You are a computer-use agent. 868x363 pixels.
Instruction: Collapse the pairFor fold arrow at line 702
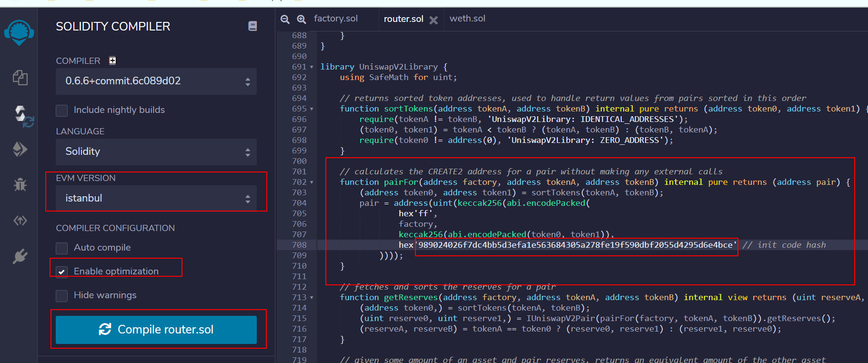[312, 182]
